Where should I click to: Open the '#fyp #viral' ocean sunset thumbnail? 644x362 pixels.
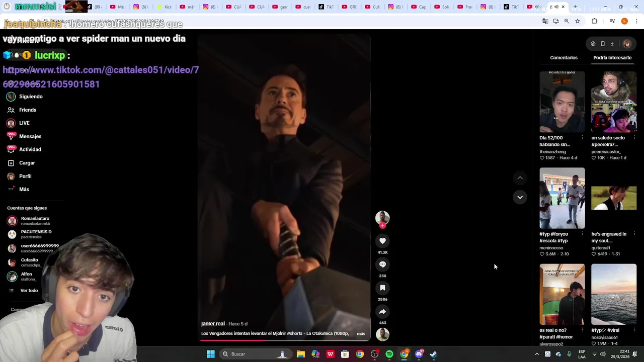click(613, 295)
